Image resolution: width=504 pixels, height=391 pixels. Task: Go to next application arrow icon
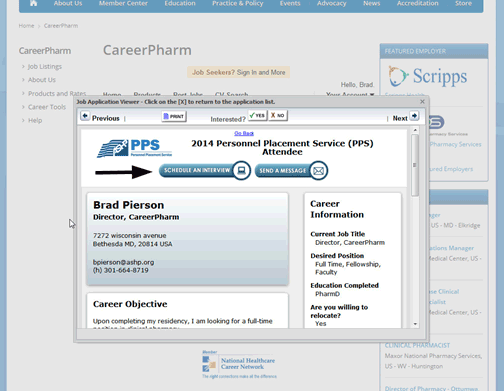[414, 116]
